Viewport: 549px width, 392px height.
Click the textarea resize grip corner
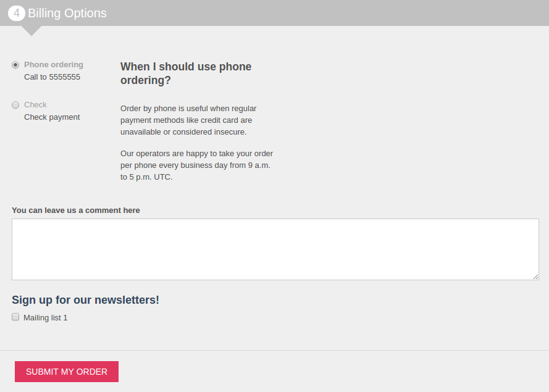535,277
